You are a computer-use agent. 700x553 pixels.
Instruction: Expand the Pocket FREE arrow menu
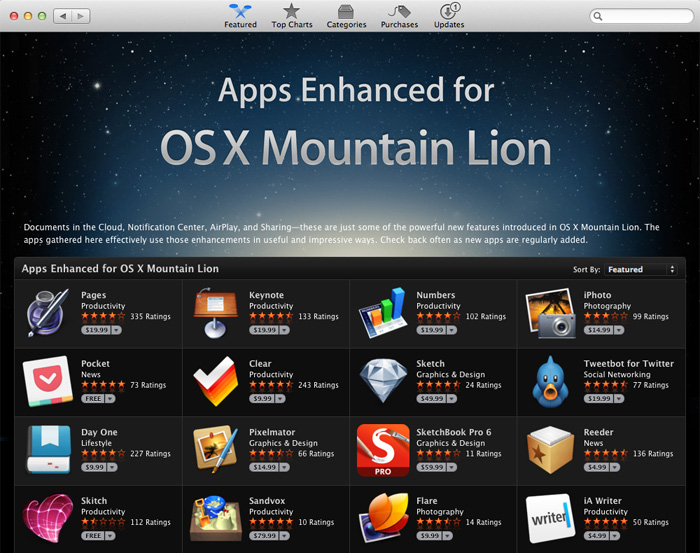pos(110,399)
